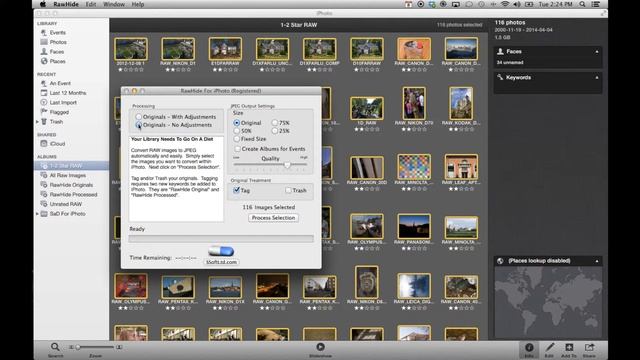Open the Trash item in sidebar

pyautogui.click(x=56, y=122)
